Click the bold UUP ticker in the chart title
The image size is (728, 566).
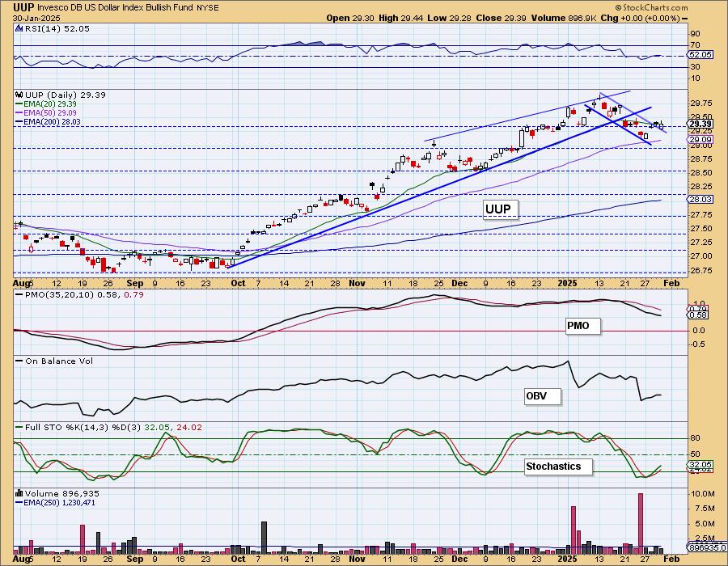[x=23, y=7]
